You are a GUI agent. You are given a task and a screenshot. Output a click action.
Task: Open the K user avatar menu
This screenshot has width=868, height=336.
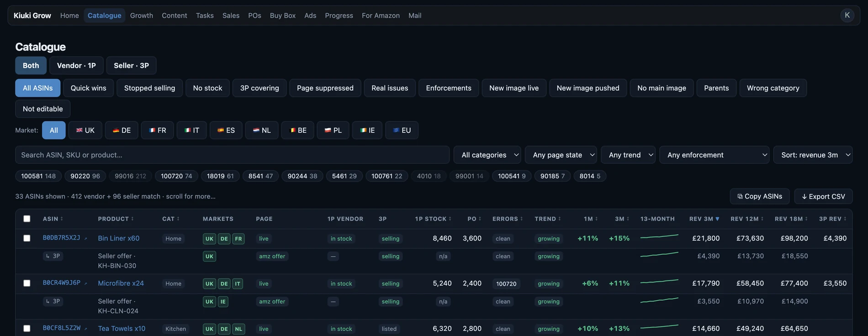coord(847,15)
